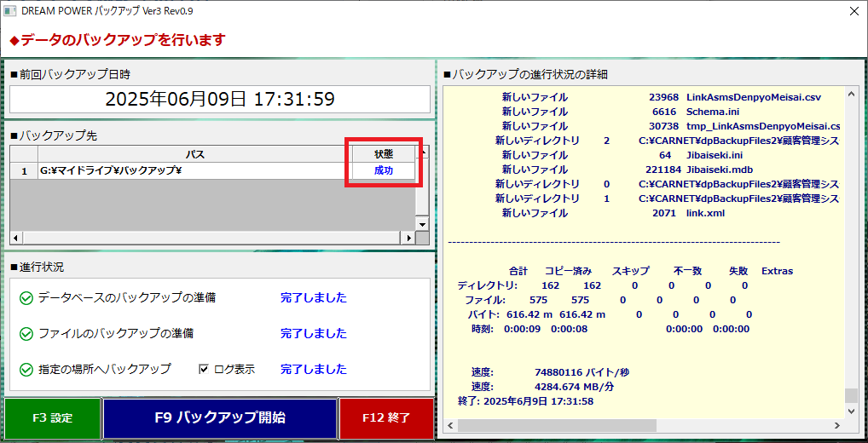Click right arrow of log detail horizontal scrollbar
The width and height of the screenshot is (868, 443).
point(838,425)
